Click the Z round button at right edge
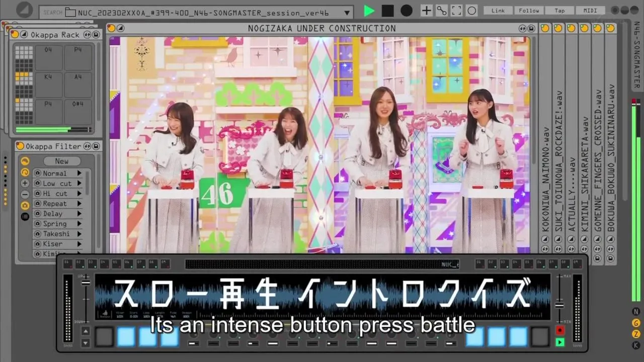This screenshot has height=362, width=644. (636, 334)
